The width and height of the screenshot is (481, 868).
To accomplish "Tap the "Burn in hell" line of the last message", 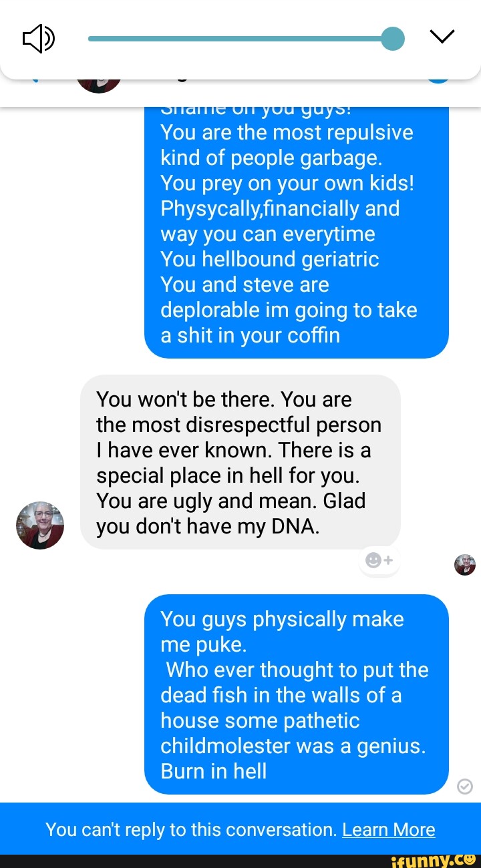I will [214, 771].
